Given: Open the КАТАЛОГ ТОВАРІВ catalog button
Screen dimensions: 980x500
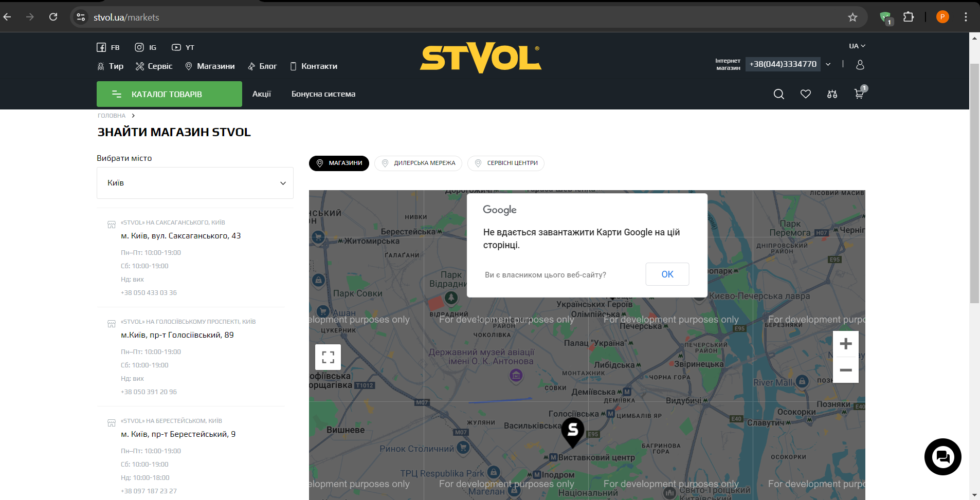Looking at the screenshot, I should coord(169,94).
